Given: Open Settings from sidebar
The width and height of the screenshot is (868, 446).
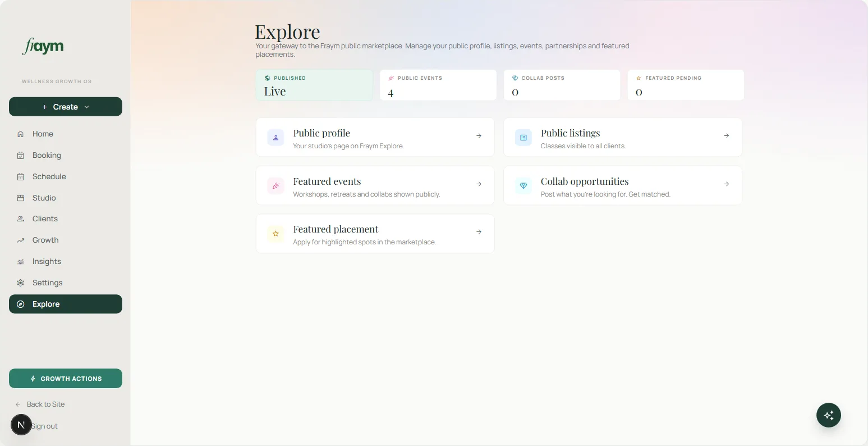Looking at the screenshot, I should tap(66, 283).
